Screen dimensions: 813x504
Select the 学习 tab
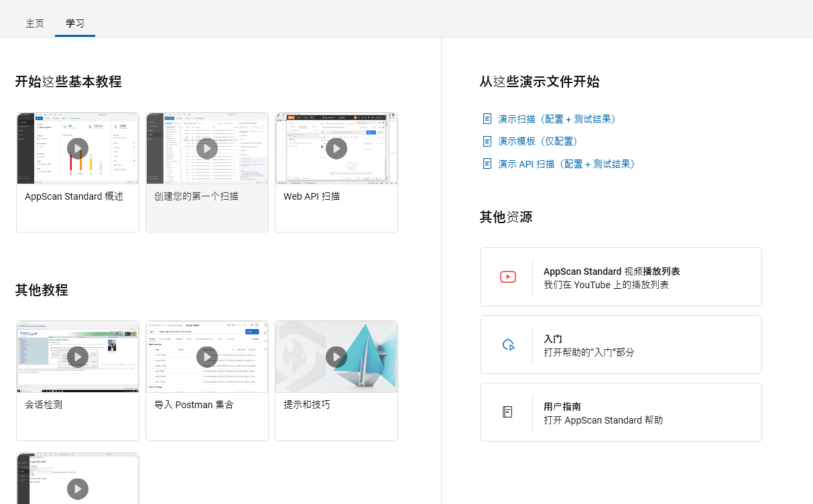pos(75,23)
